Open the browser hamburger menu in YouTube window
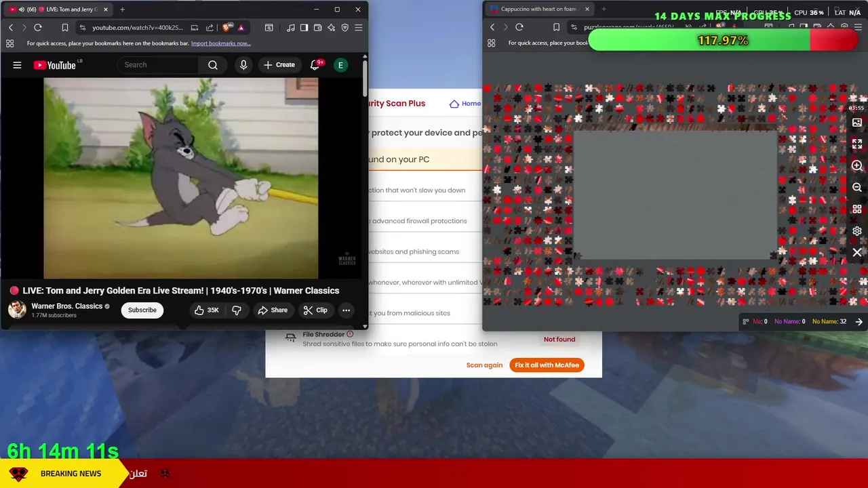 (x=359, y=28)
